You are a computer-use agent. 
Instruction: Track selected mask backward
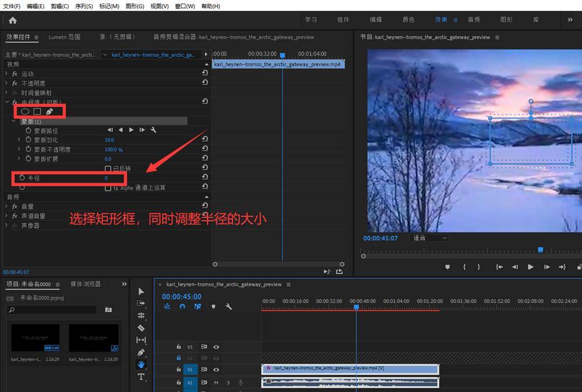(x=120, y=130)
